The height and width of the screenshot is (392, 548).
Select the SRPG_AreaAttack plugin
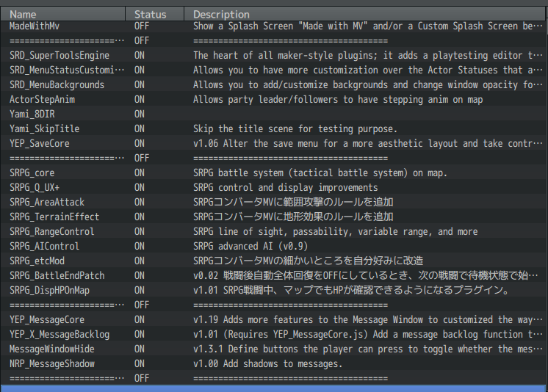273,202
